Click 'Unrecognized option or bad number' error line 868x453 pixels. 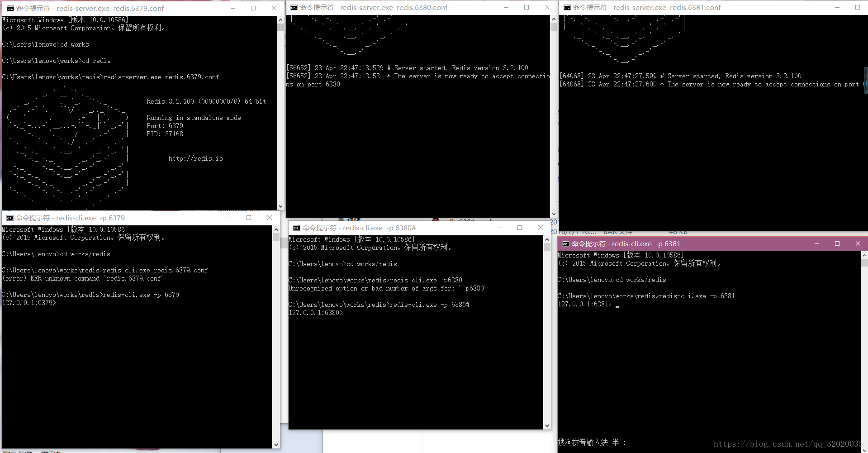(x=387, y=288)
